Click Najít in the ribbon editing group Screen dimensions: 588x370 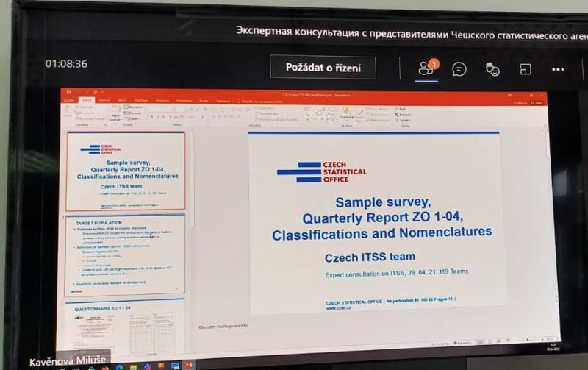[401, 109]
